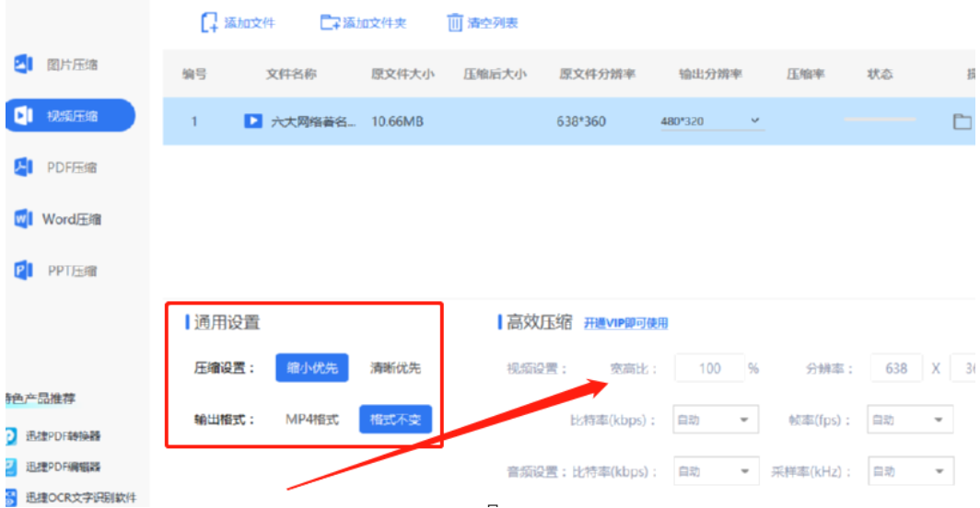Switch to PDF压缩 section
Screen dimensions: 980x508
click(72, 167)
